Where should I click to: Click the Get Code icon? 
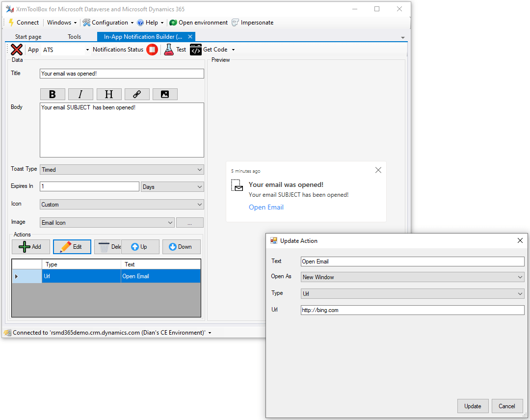(x=196, y=50)
